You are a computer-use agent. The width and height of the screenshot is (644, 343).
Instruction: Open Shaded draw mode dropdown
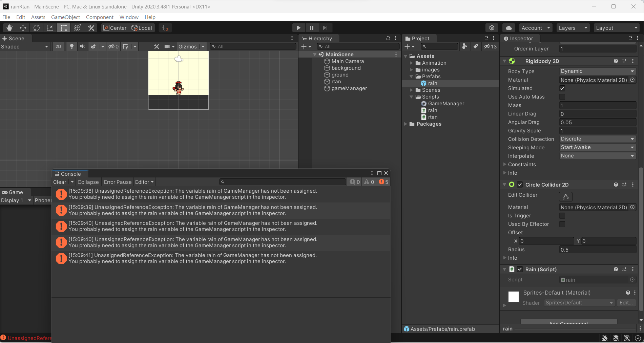click(25, 46)
